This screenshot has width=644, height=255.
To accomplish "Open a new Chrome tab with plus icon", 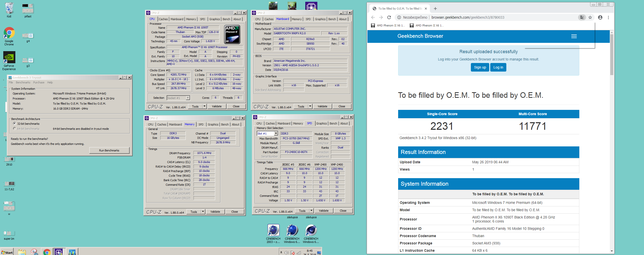I will click(x=435, y=9).
